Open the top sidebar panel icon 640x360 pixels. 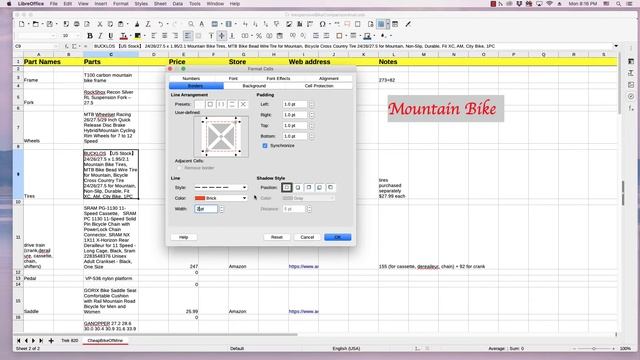pyautogui.click(x=631, y=61)
